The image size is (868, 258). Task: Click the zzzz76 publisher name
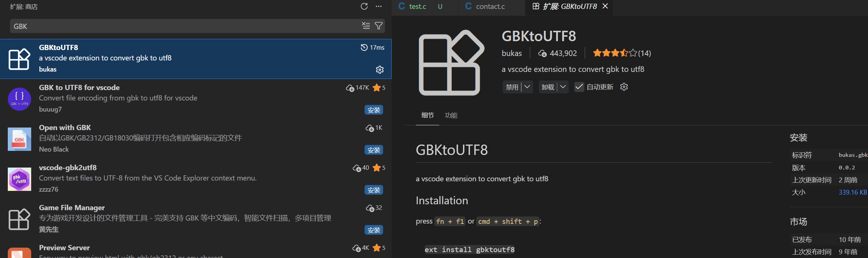click(49, 189)
